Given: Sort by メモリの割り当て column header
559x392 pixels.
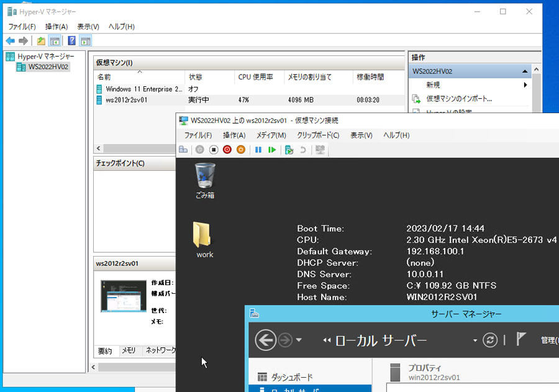Looking at the screenshot, I should tap(319, 76).
